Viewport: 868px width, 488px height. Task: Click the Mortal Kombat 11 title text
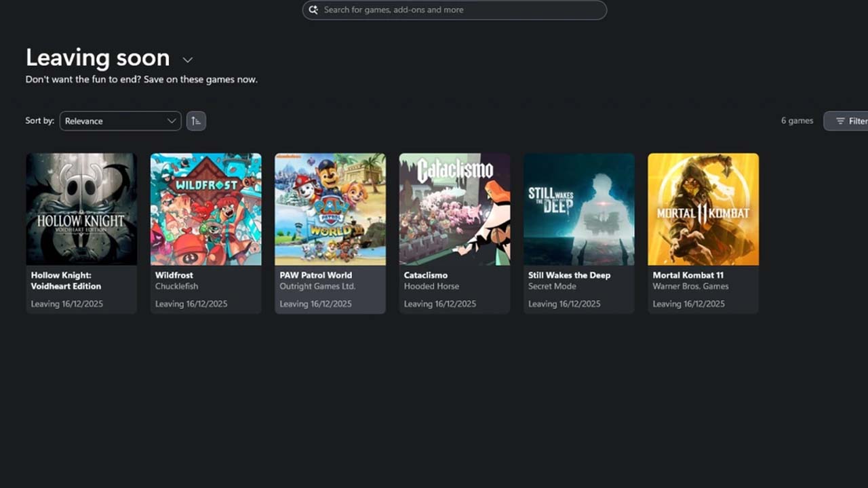point(688,275)
